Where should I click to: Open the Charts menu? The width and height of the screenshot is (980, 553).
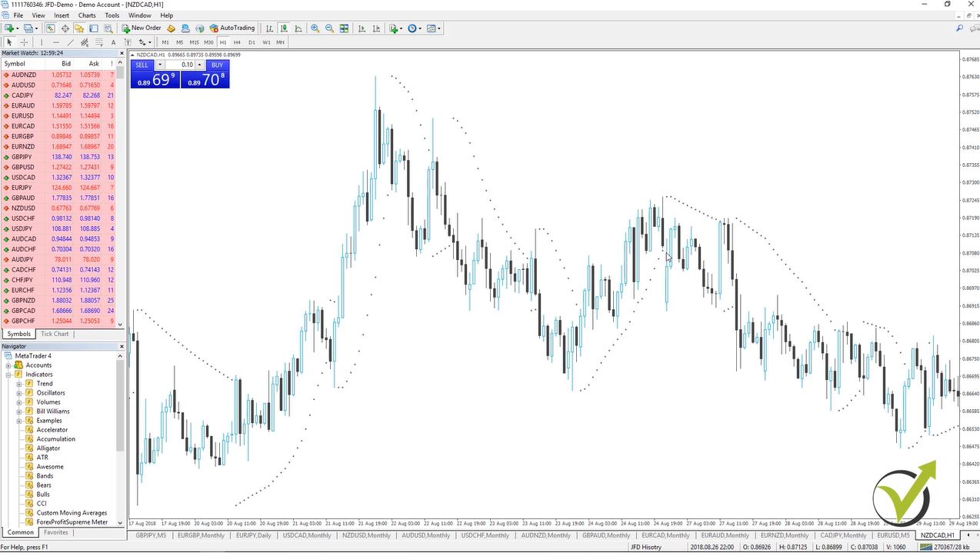86,15
